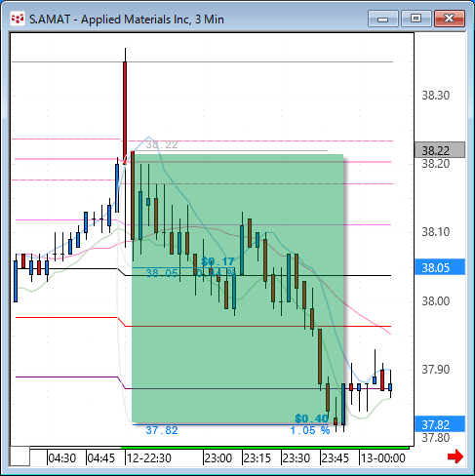Maximize the S.AMAT chart window
The height and width of the screenshot is (476, 475).
coord(416,19)
